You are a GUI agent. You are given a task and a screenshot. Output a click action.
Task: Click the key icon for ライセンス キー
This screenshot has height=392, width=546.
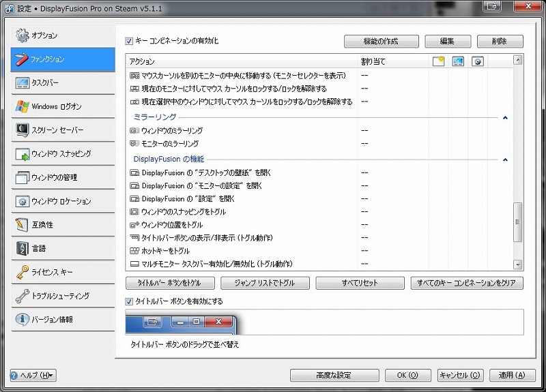tap(23, 272)
